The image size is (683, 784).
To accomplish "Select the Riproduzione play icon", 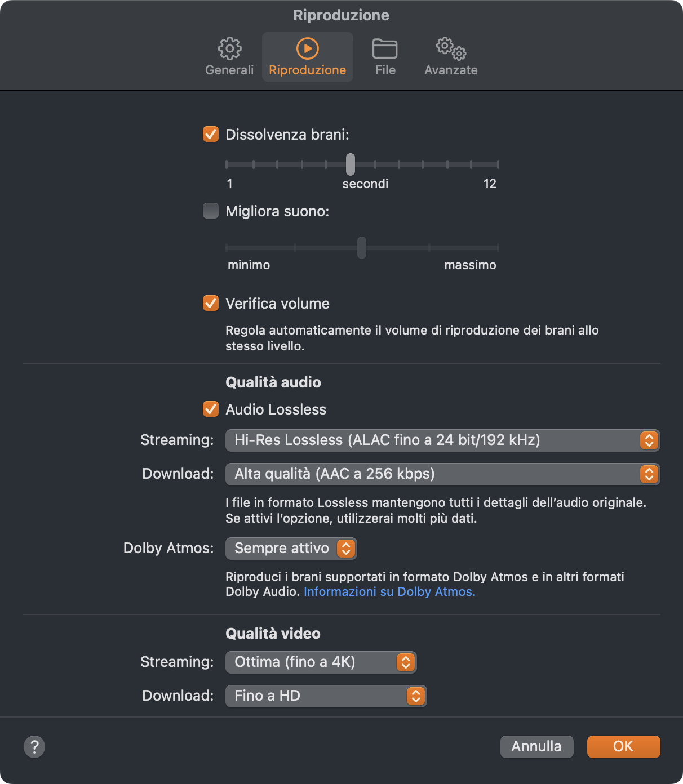I will click(308, 49).
